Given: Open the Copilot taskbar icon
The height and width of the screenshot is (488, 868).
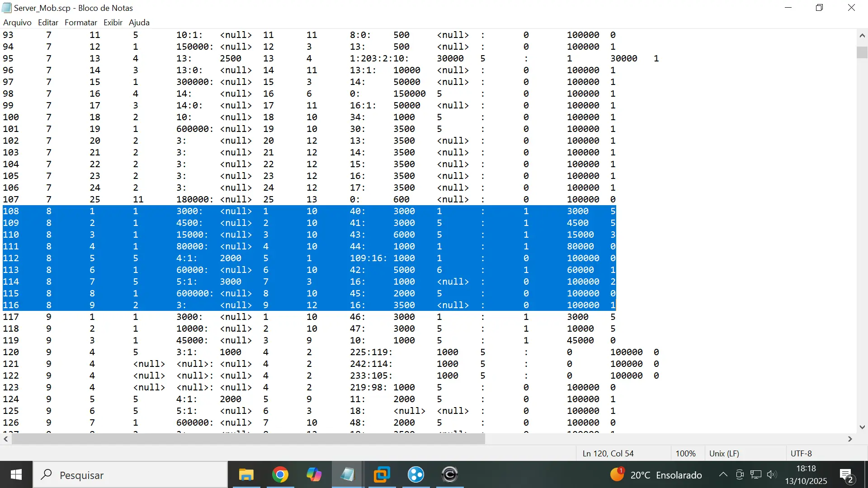Looking at the screenshot, I should (x=314, y=474).
